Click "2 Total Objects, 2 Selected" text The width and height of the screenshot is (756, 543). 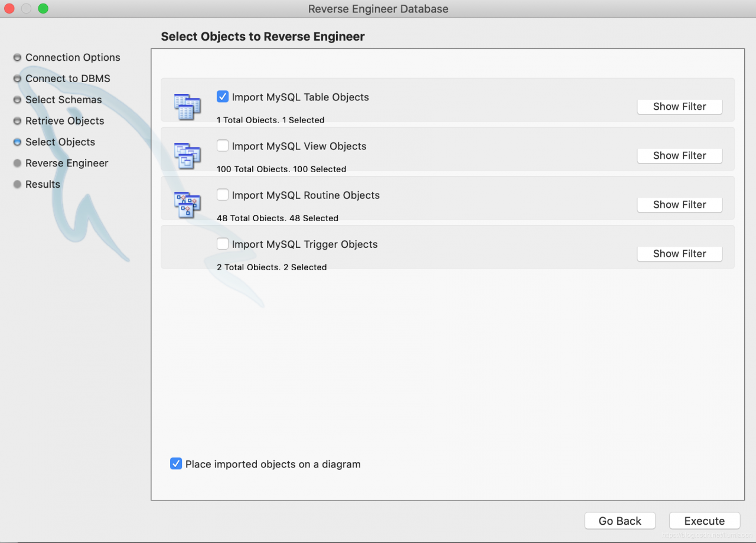click(x=272, y=267)
